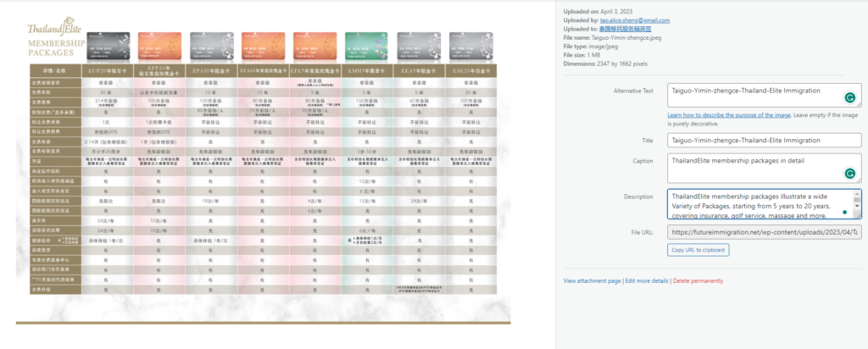This screenshot has width=868, height=349.
Task: Click green card above EMH5 column
Action: (366, 47)
